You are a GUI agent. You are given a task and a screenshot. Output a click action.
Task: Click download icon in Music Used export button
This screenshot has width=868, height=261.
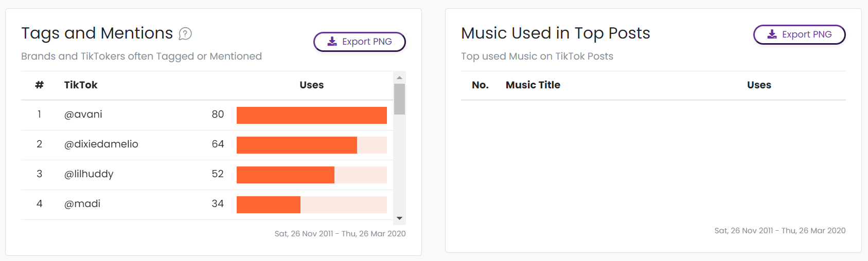coord(772,34)
